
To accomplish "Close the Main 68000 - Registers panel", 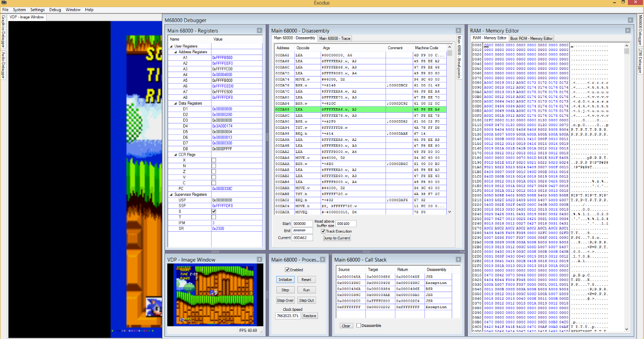I will click(x=259, y=30).
